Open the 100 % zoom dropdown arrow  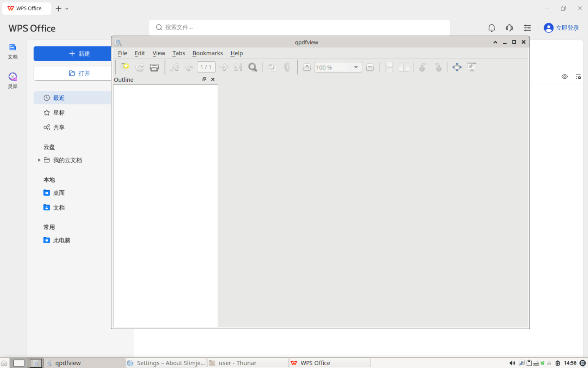356,67
